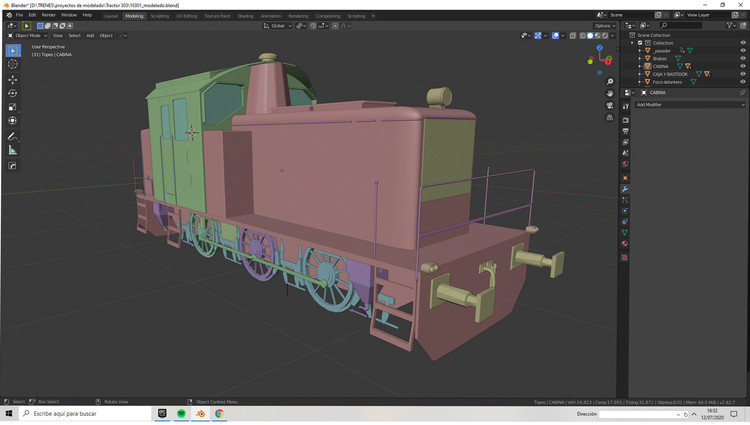This screenshot has height=425, width=750.
Task: Click the viewport Zoom magnifier icon
Action: click(x=610, y=82)
